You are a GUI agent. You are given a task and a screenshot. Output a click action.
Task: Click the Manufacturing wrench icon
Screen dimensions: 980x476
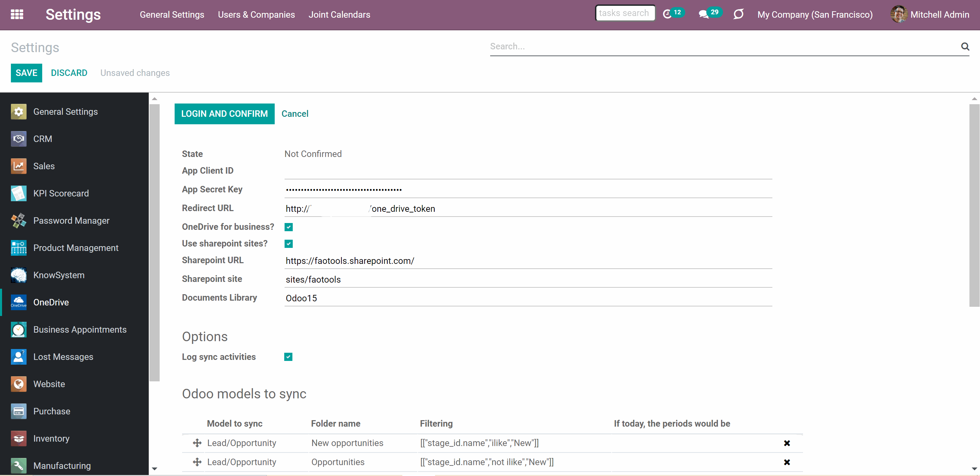pos(19,466)
